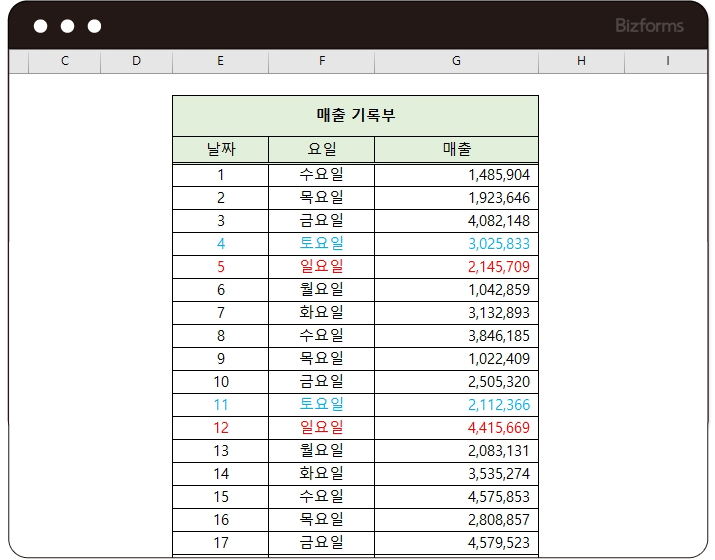Click the 요일 header cell
The image size is (715, 560).
pyautogui.click(x=321, y=149)
